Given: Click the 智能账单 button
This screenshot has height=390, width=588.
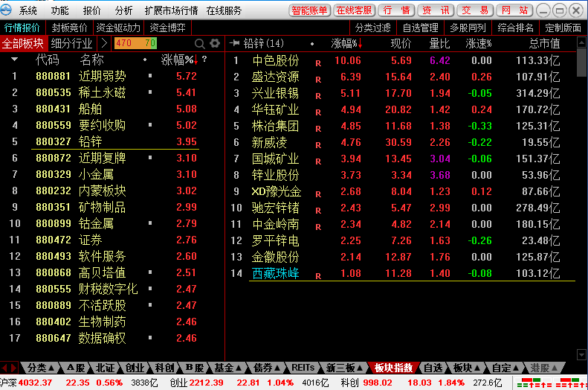Looking at the screenshot, I should 310,10.
